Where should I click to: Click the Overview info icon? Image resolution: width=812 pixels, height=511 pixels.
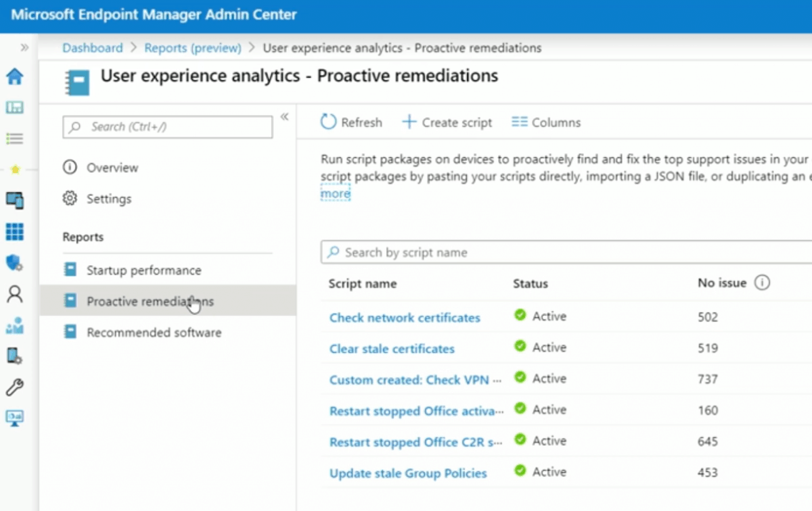click(x=70, y=167)
